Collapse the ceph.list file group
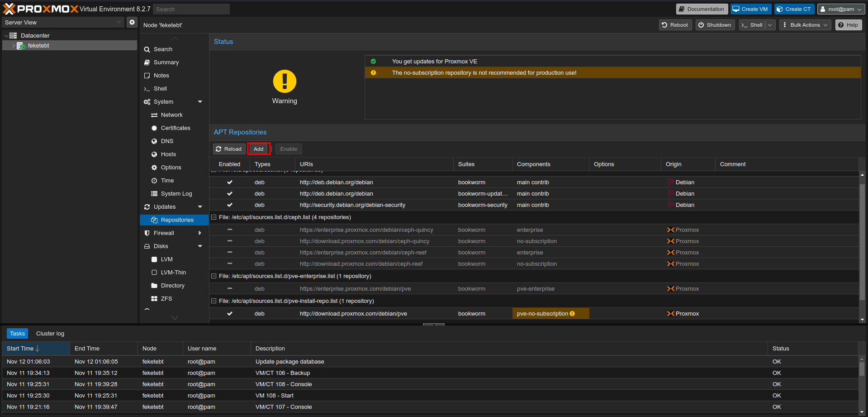 (x=214, y=217)
